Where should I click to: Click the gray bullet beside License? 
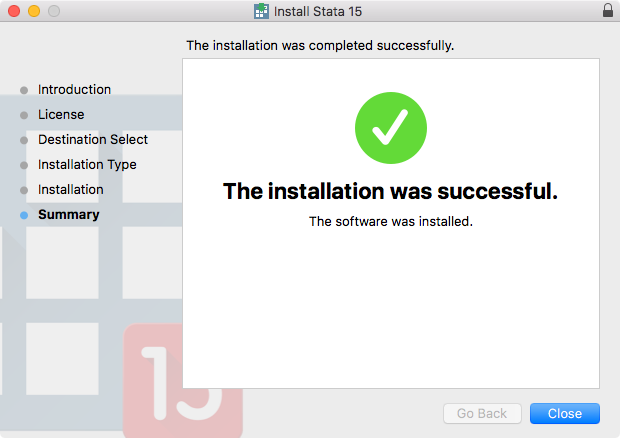(x=24, y=115)
